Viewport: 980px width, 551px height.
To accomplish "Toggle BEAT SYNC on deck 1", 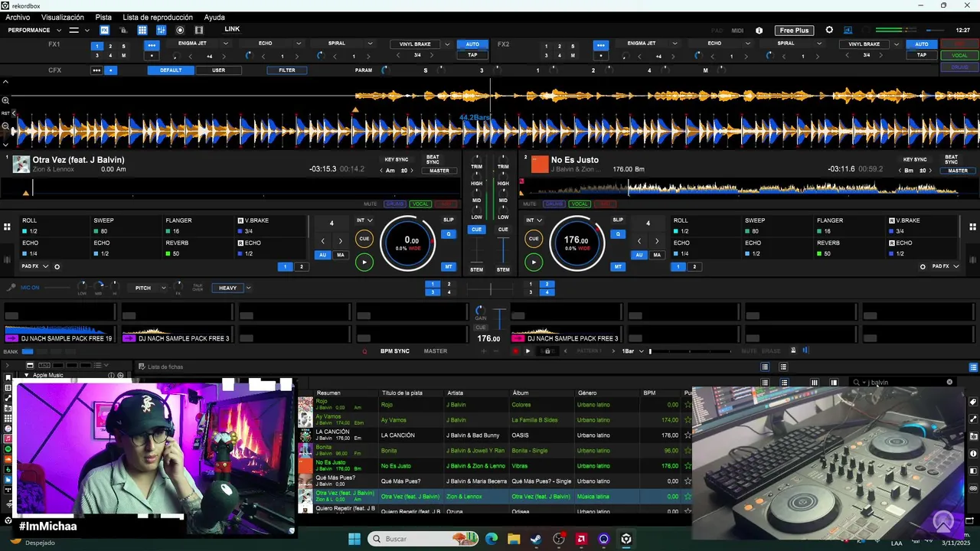I will coord(433,160).
